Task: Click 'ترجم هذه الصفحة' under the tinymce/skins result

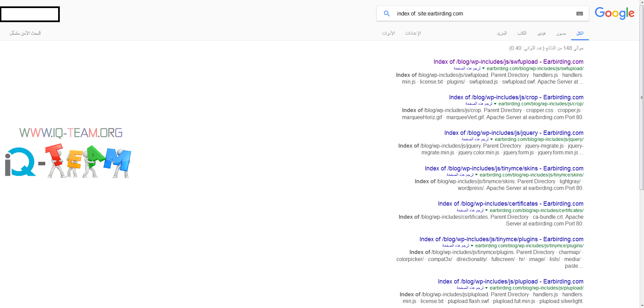Action: [x=460, y=175]
